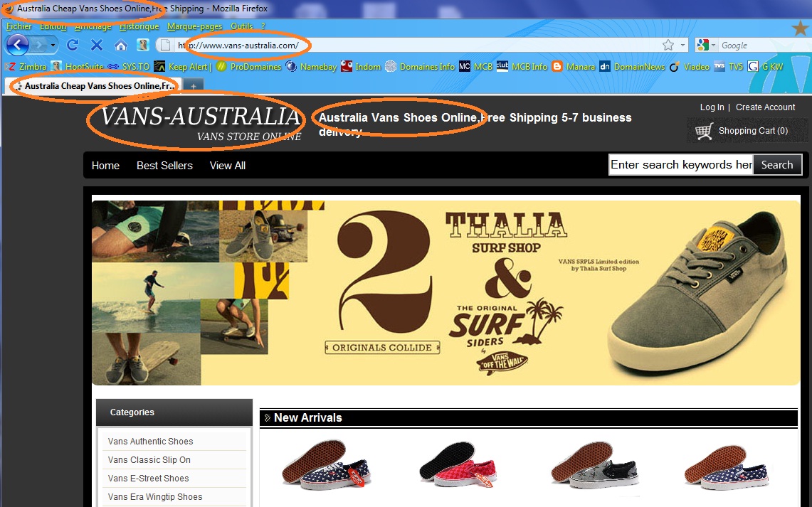This screenshot has width=812, height=507.
Task: Open the DomainNews bookmark
Action: coord(632,67)
